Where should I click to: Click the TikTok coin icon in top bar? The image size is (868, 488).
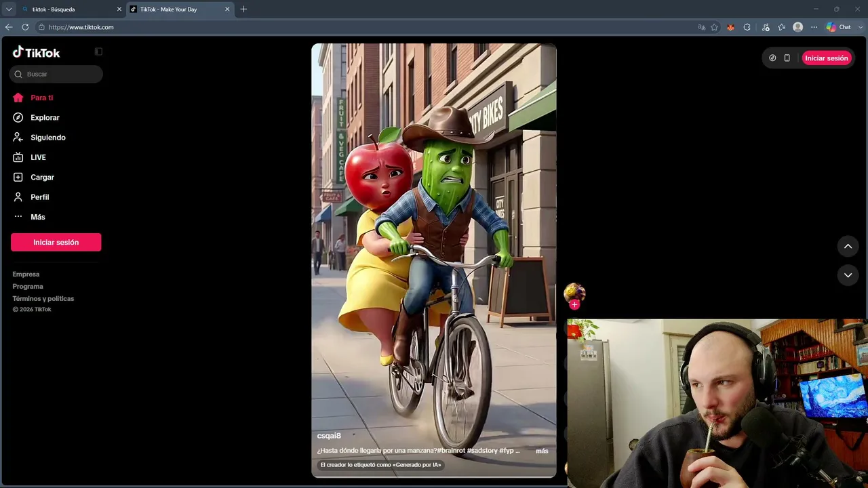(772, 58)
